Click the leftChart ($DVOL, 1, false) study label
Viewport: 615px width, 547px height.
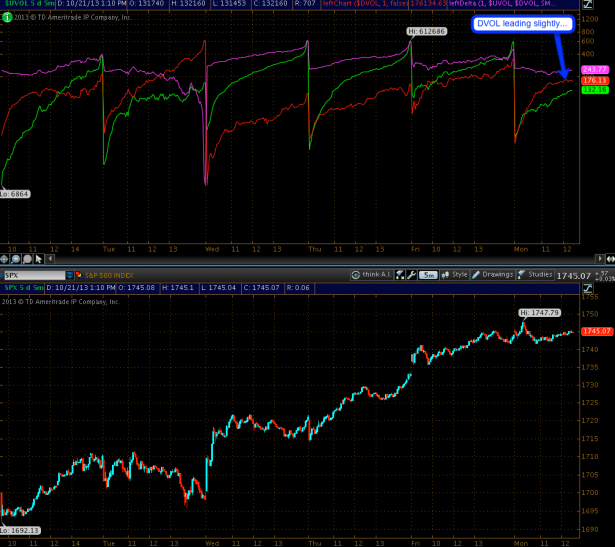coord(366,4)
